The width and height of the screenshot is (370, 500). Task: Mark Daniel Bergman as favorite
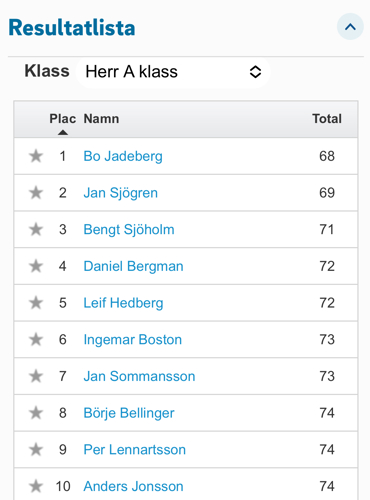tap(36, 266)
